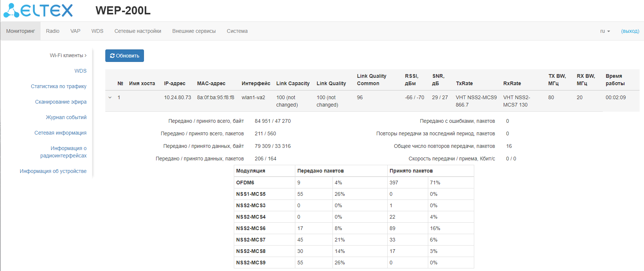
Task: Click the Eltex logo
Action: (x=38, y=10)
